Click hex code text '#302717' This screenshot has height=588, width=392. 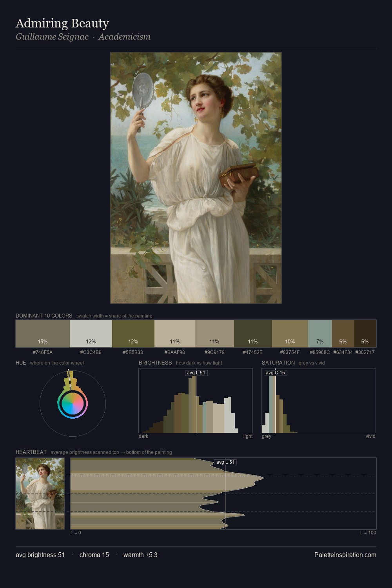click(365, 352)
